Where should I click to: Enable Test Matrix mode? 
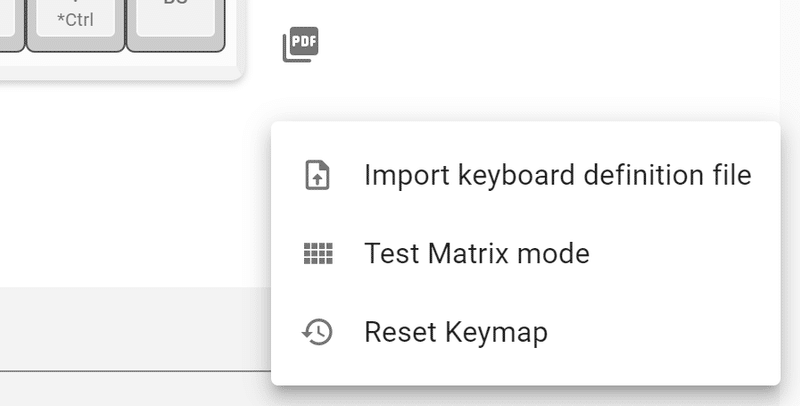coord(476,254)
